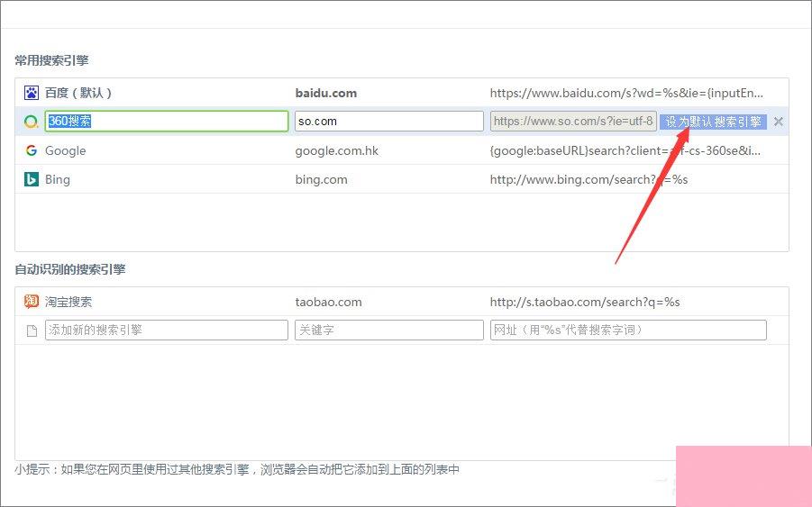Click the Baidu paw icon
This screenshot has height=507, width=812.
[31, 93]
